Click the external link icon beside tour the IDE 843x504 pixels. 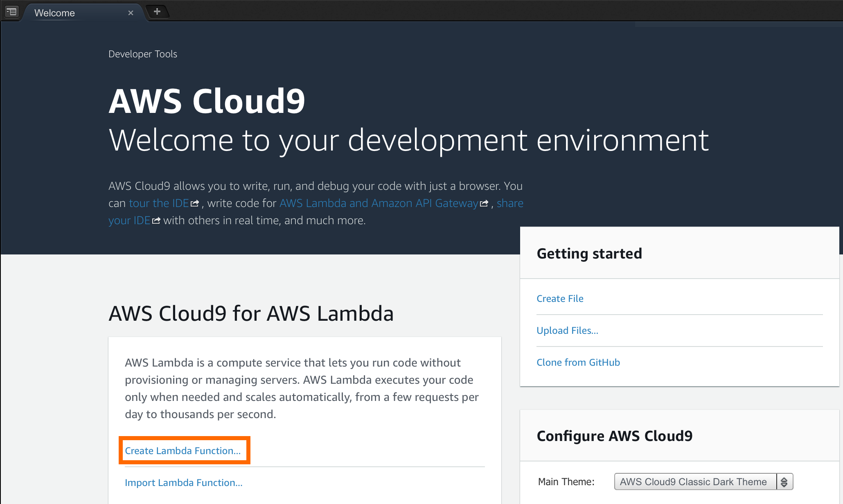click(195, 203)
